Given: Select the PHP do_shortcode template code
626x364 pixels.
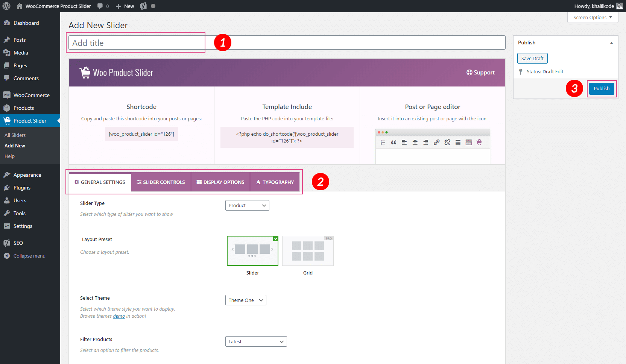Looking at the screenshot, I should point(287,137).
